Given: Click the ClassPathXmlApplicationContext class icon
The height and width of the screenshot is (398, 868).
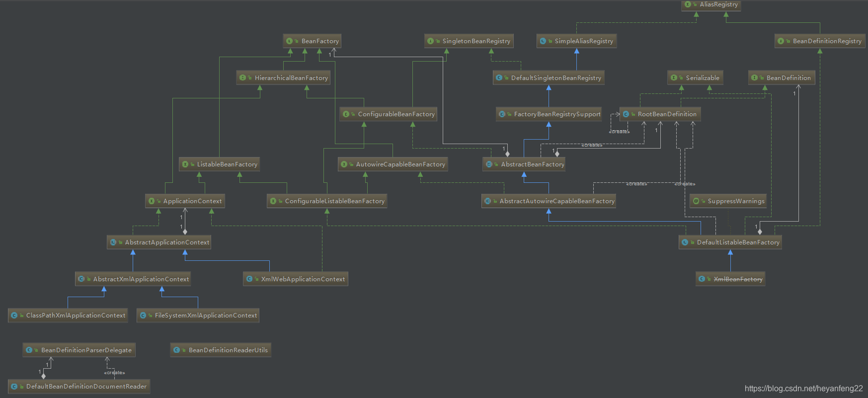Looking at the screenshot, I should point(14,316).
